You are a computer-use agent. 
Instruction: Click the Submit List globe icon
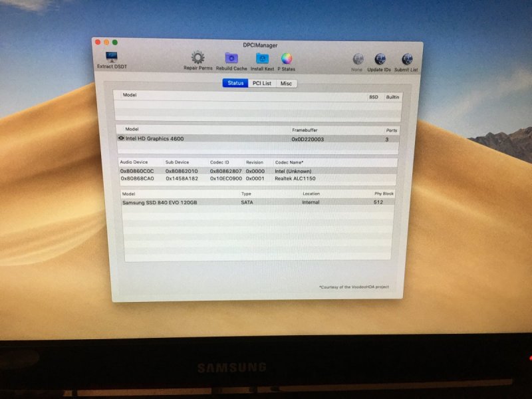coord(406,60)
